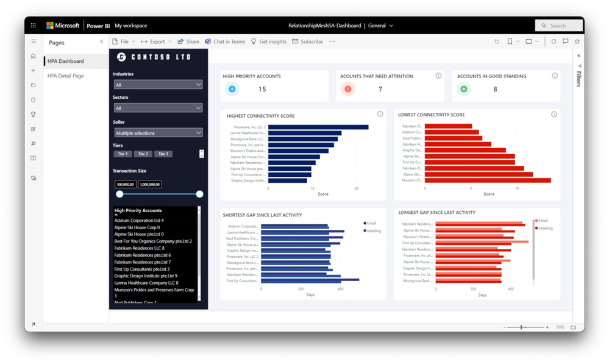Image resolution: width=609 pixels, height=364 pixels.
Task: Toggle the Tier 3 slicer button
Action: pyautogui.click(x=163, y=154)
